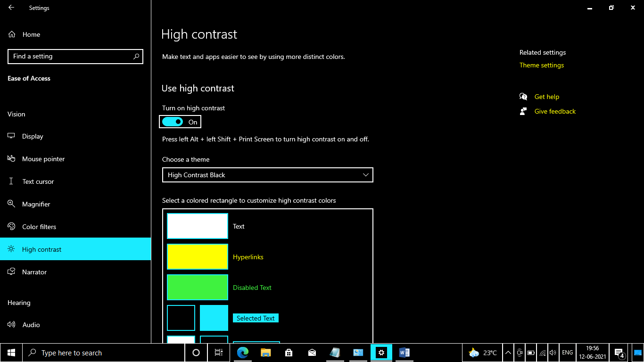Click the Magnifier icon in the sidebar

click(x=11, y=204)
